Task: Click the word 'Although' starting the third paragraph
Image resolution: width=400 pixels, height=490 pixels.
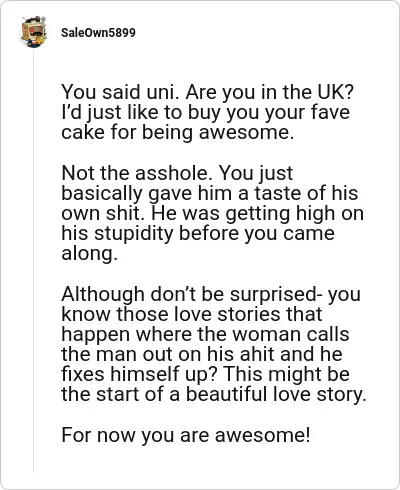Action: (103, 294)
